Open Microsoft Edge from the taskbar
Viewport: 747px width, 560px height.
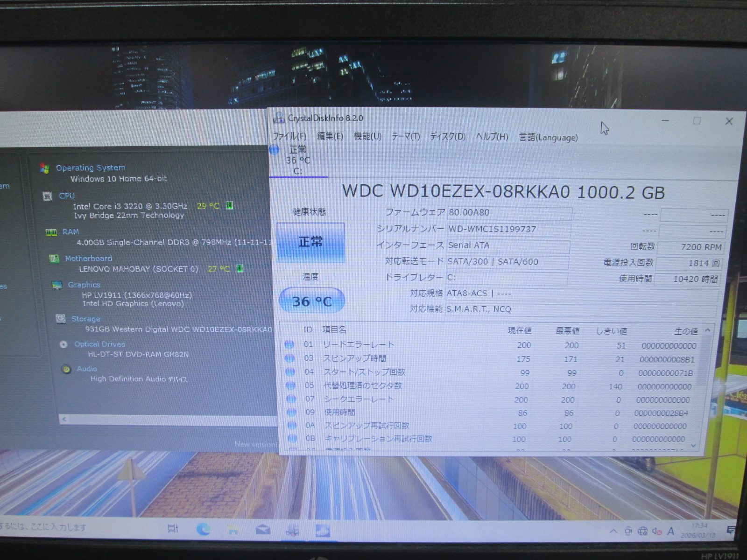click(x=203, y=529)
